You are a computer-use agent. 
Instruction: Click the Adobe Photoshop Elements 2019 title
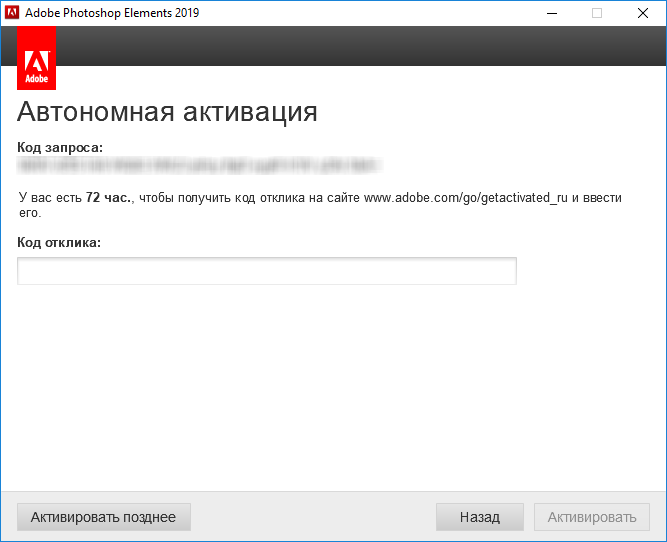112,13
